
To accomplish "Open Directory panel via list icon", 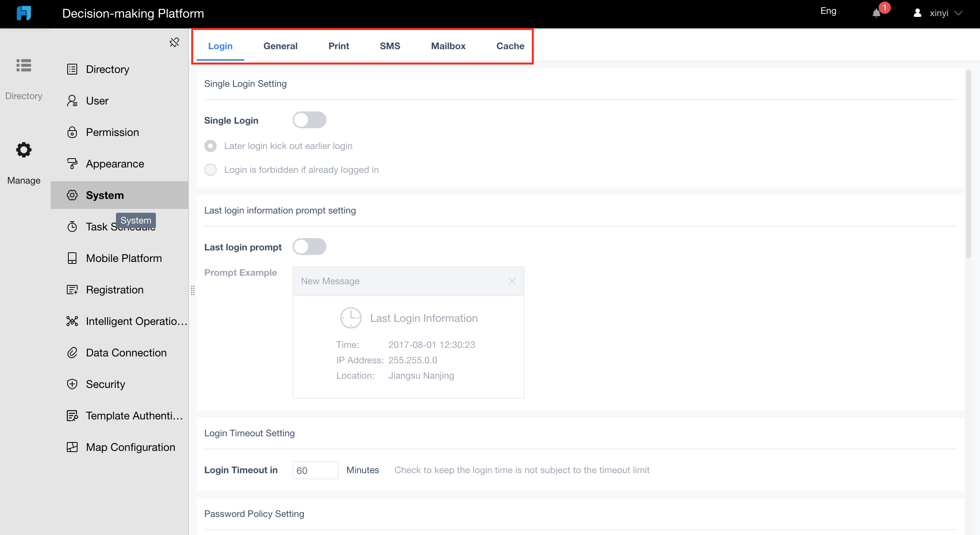I will 23,66.
